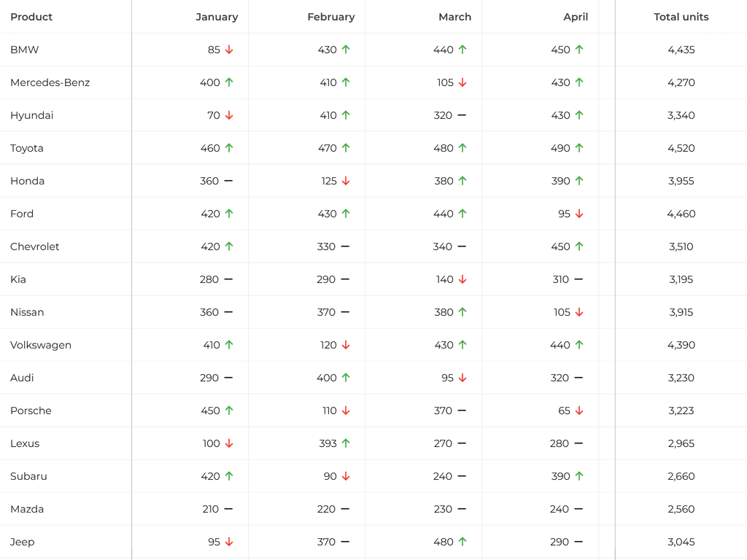
Task: Click the red down arrow in Porsche's April cell
Action: tap(579, 411)
